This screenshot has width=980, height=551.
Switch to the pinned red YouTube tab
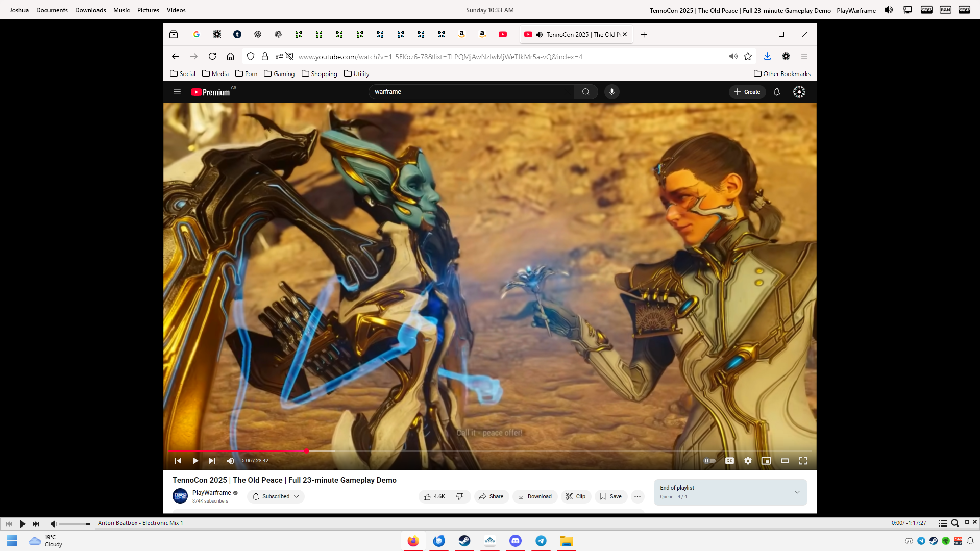tap(503, 34)
